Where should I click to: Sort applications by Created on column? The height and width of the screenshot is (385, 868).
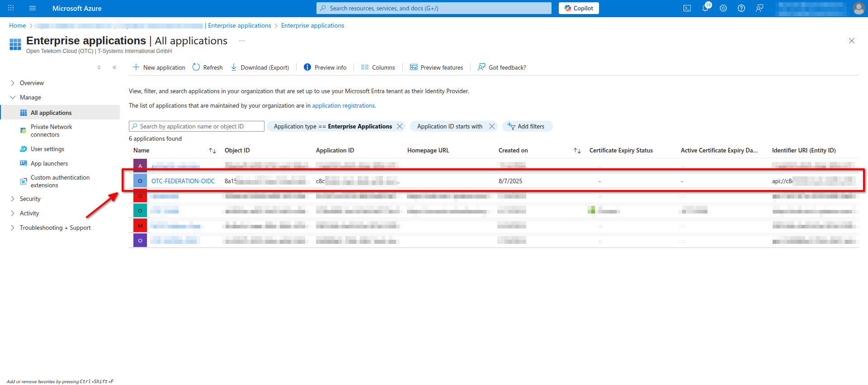577,151
